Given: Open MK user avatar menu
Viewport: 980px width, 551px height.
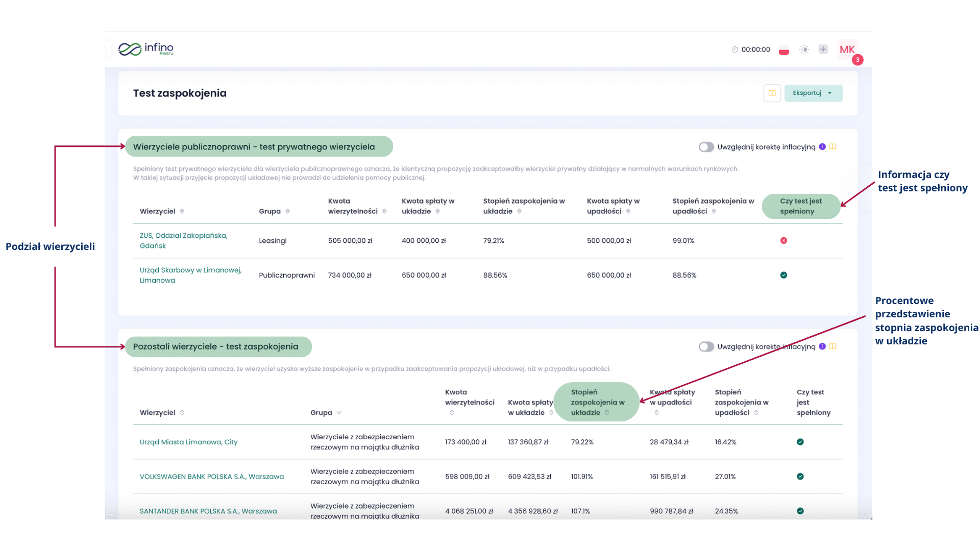Looking at the screenshot, I should (847, 49).
